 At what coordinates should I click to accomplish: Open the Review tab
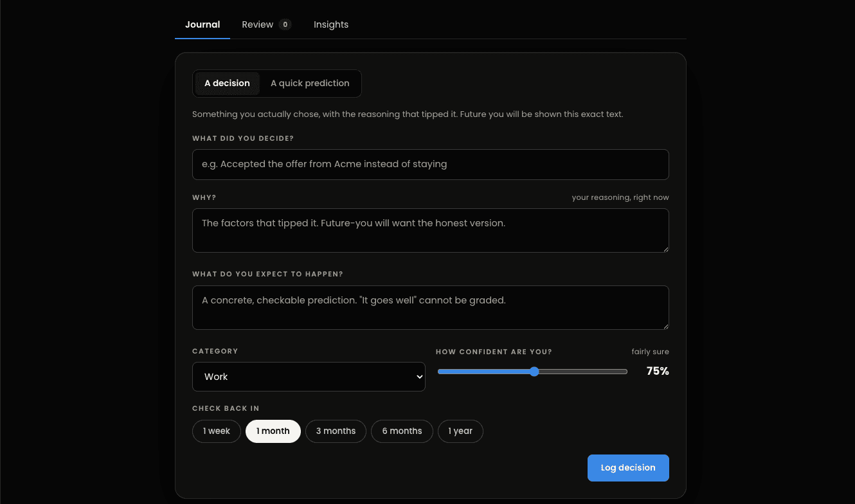[x=267, y=24]
